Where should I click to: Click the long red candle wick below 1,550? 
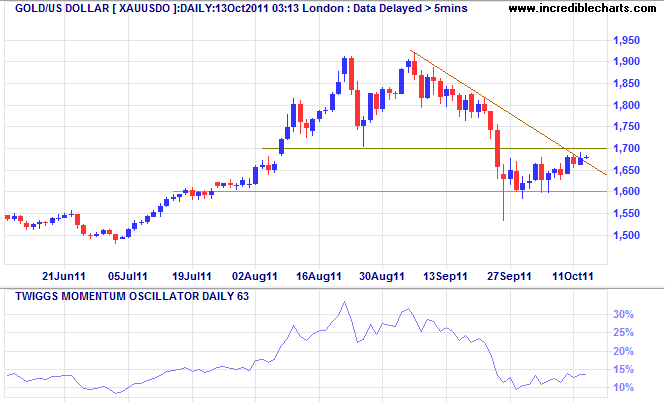(503, 200)
